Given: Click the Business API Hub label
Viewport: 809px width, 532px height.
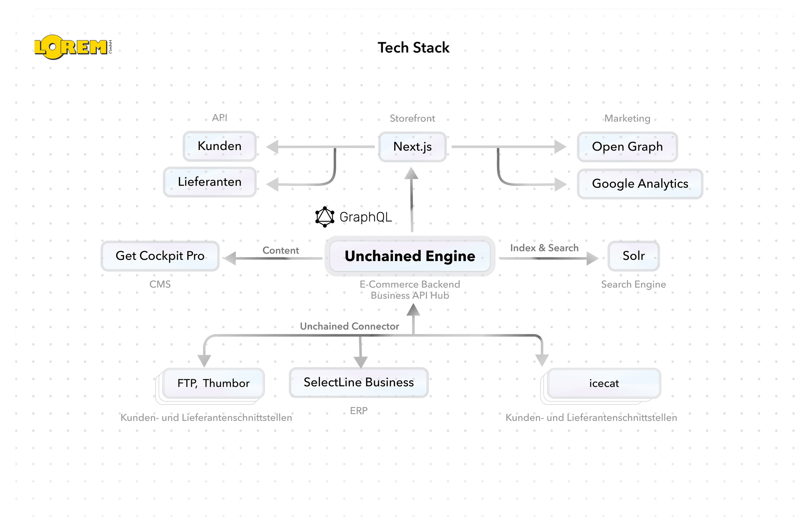Looking at the screenshot, I should click(410, 295).
